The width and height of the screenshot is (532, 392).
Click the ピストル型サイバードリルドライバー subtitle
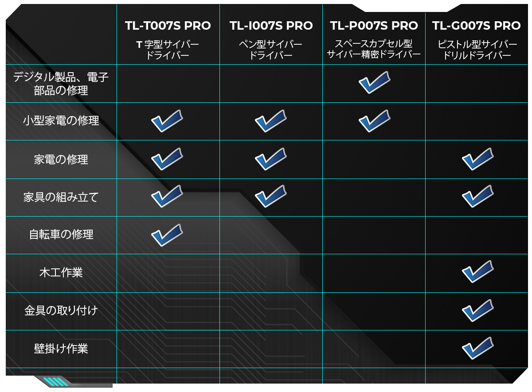coord(477,50)
